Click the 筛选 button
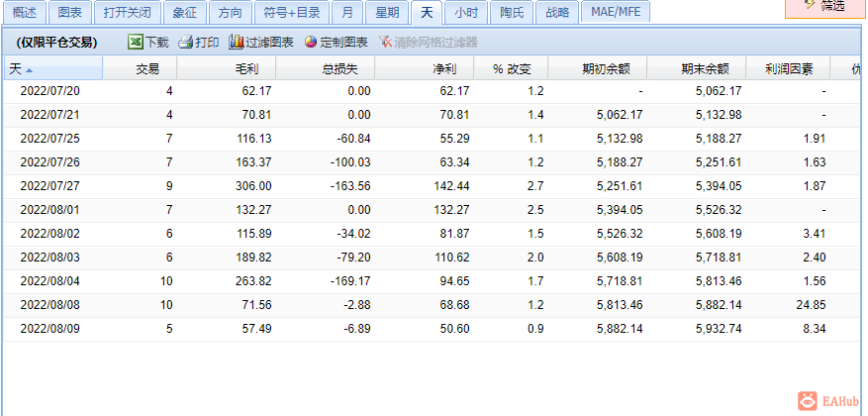868x416 pixels. click(x=825, y=8)
